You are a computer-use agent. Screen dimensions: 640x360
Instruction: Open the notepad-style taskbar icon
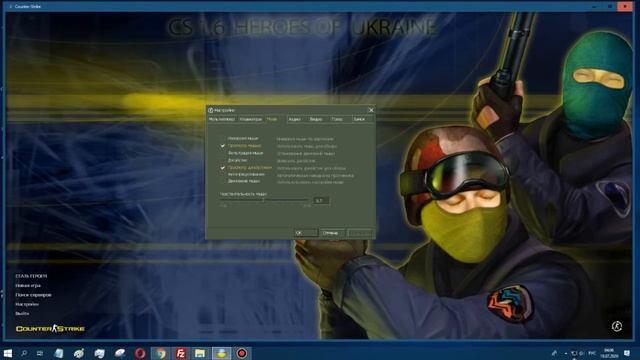(59, 353)
